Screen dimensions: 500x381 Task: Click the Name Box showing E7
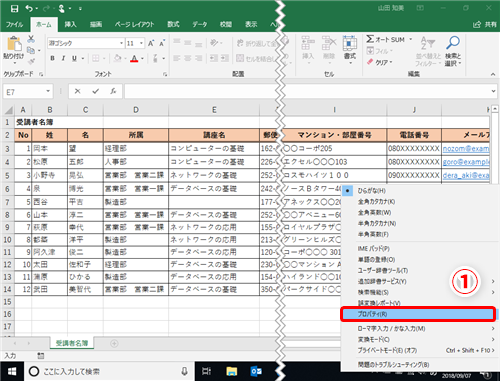coord(24,92)
